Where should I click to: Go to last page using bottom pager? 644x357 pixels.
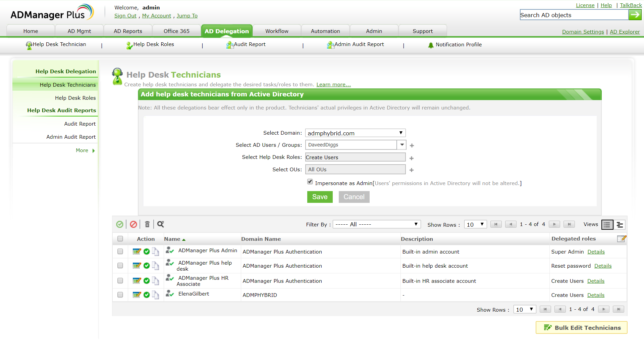pos(619,309)
